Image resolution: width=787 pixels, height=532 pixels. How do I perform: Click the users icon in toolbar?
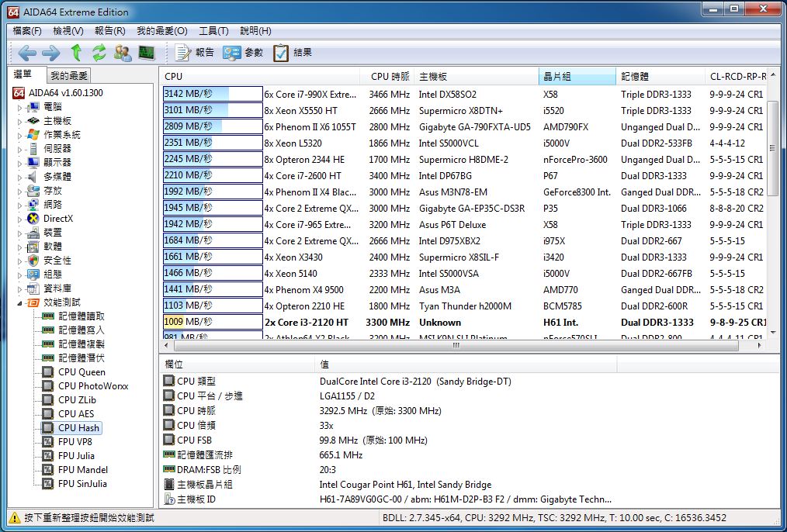click(123, 53)
